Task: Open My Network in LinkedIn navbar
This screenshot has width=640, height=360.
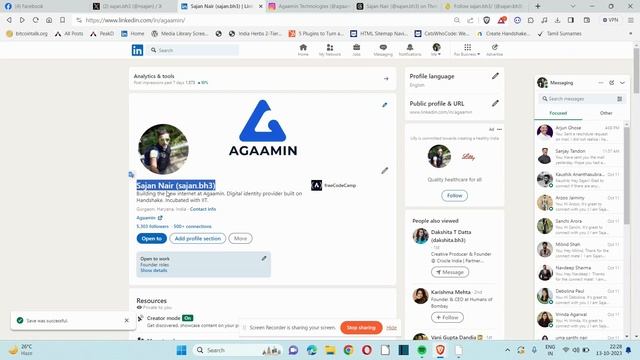Action: point(329,50)
